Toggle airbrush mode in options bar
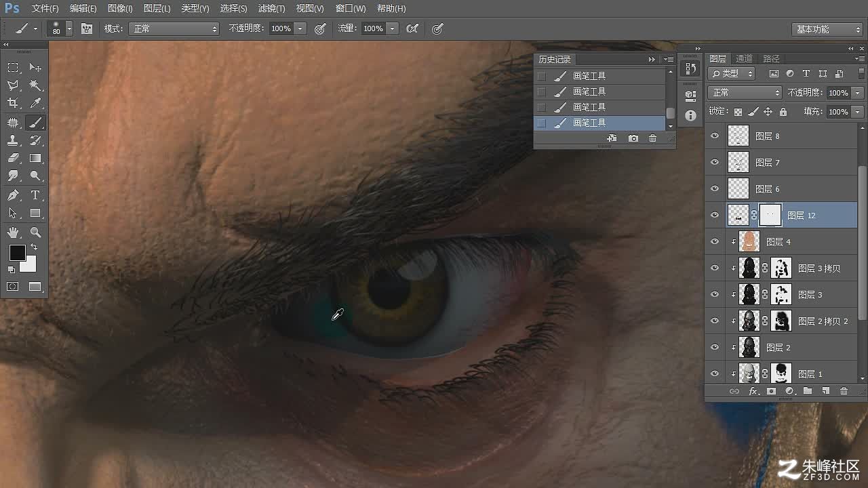The height and width of the screenshot is (488, 868). coord(412,28)
